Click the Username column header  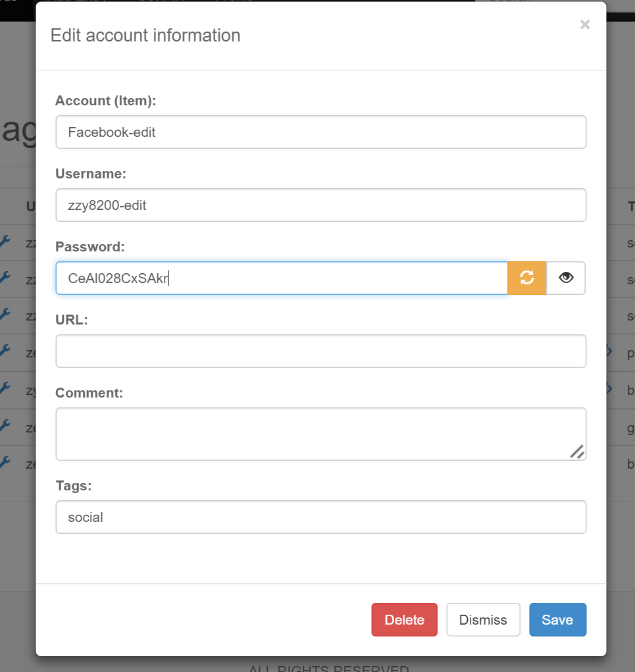coord(32,206)
